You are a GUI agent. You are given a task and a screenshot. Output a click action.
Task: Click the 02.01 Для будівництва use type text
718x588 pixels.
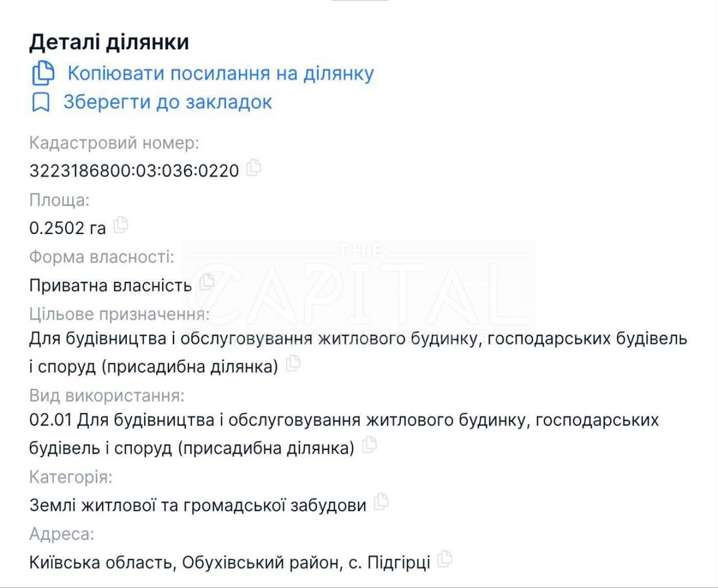pyautogui.click(x=344, y=420)
